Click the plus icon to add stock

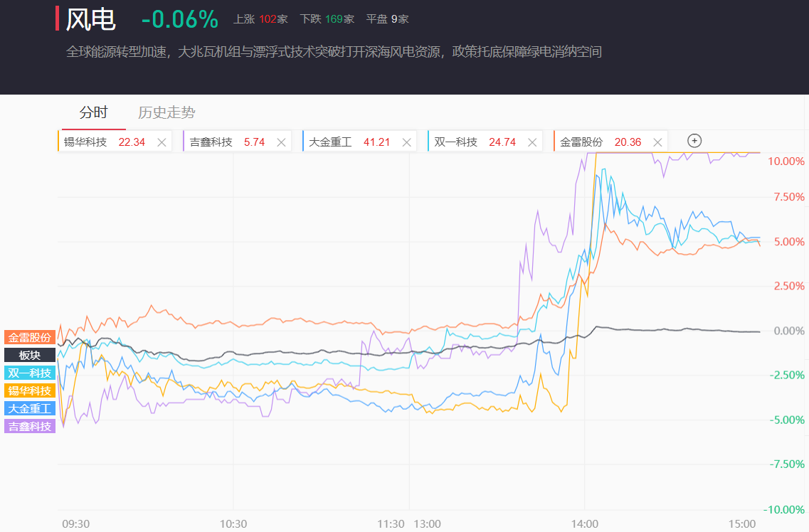coord(694,141)
